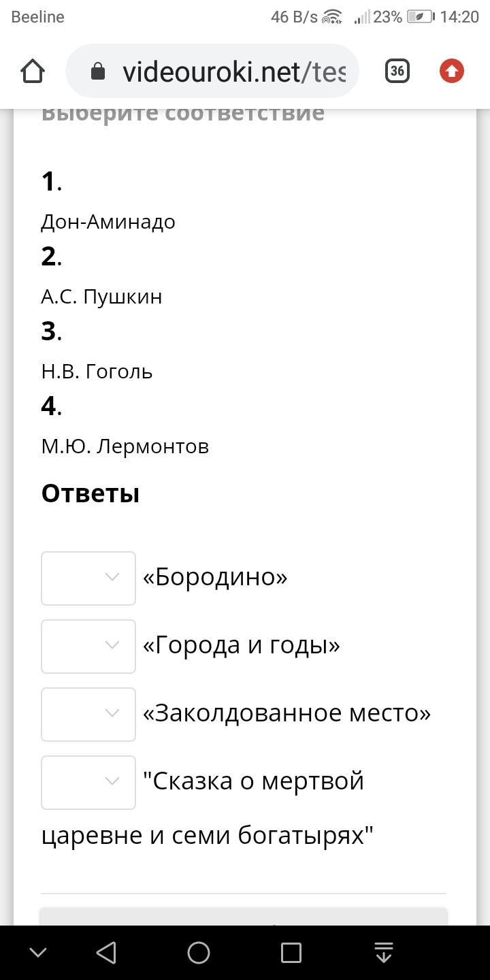Tap the videouroki.net address bar
Screen dimensions: 490x980
[x=212, y=71]
